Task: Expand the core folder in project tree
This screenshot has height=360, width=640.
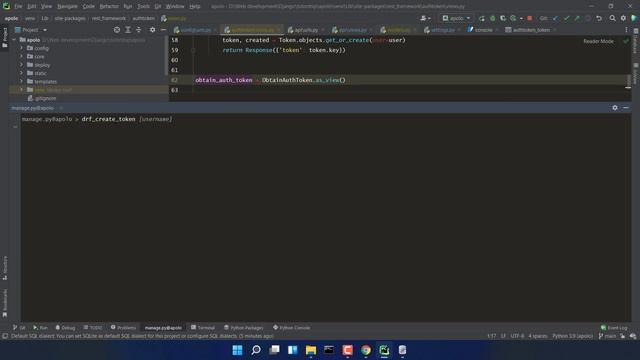Action: click(x=22, y=56)
